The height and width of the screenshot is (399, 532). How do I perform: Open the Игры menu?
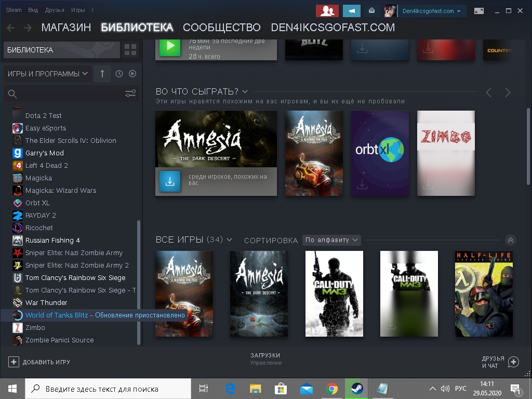[78, 10]
